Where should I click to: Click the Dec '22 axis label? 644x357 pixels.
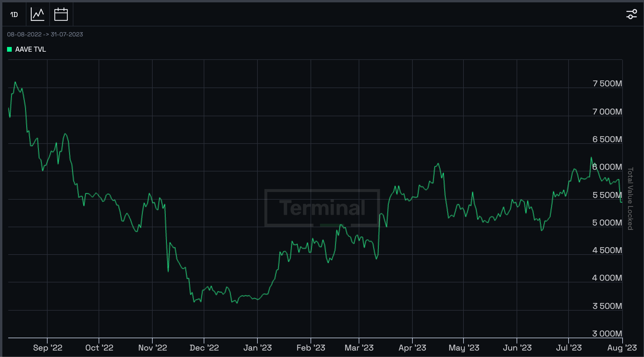click(204, 348)
